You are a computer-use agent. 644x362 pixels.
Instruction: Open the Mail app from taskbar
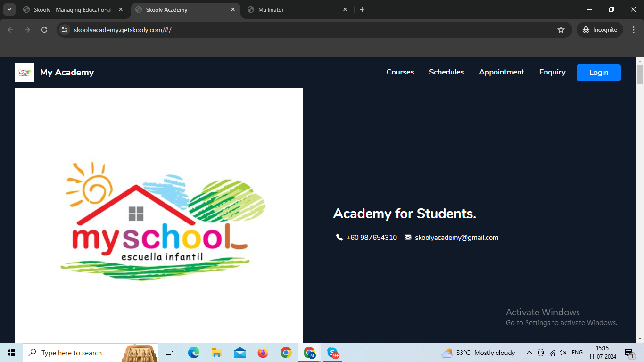[240, 353]
